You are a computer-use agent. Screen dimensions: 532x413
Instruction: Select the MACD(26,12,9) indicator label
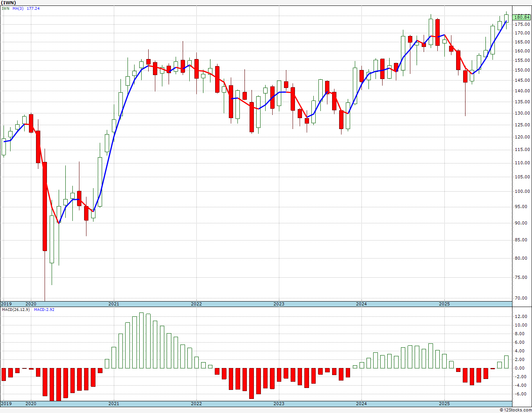coord(16,309)
